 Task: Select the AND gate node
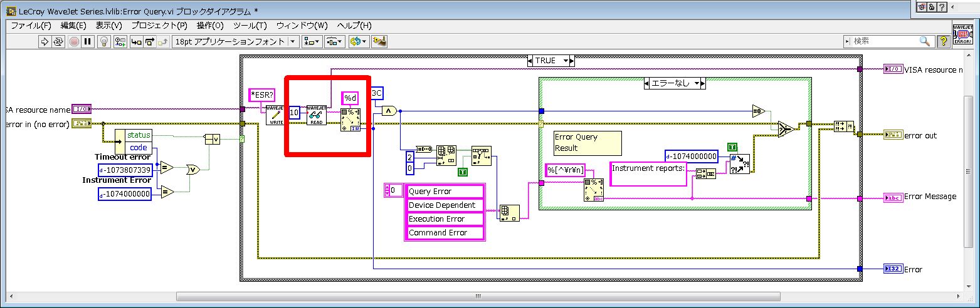point(388,111)
